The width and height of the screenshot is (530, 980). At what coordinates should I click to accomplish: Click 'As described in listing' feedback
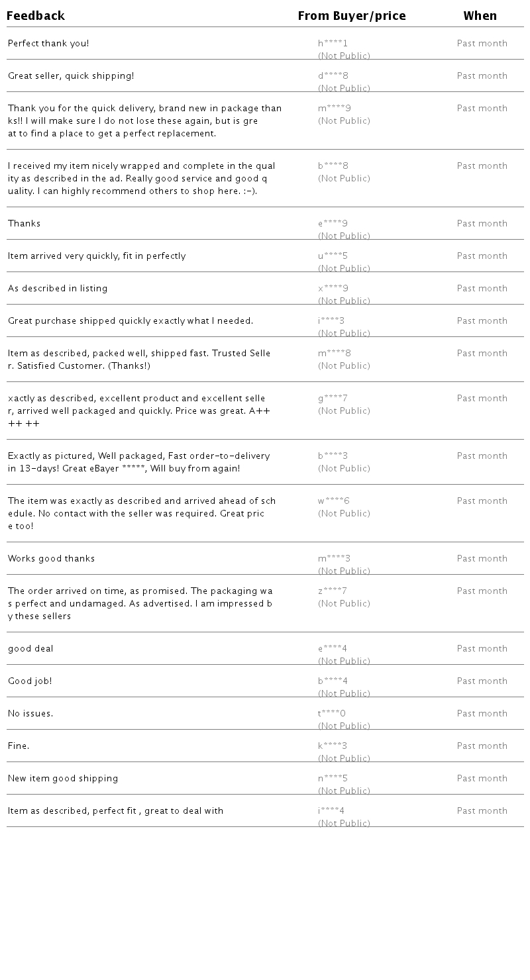pos(58,289)
